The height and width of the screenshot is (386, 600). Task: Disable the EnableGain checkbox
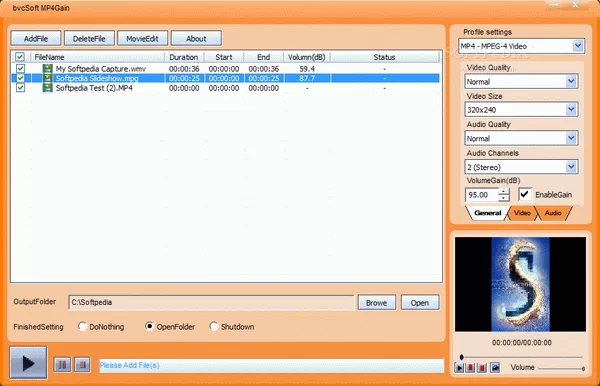[x=525, y=194]
